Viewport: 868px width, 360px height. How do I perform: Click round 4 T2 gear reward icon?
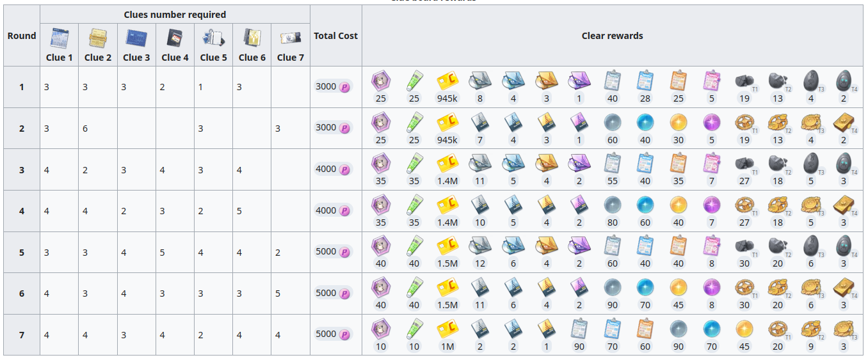pos(778,204)
